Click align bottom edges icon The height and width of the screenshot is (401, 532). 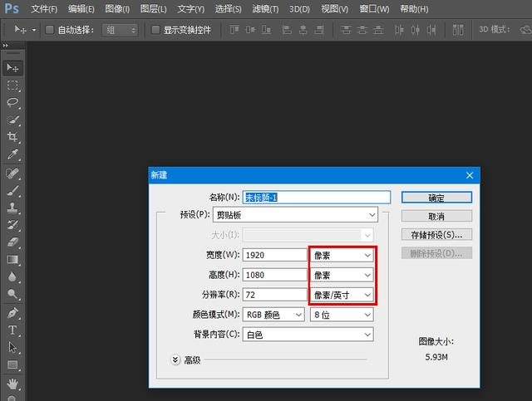click(266, 30)
